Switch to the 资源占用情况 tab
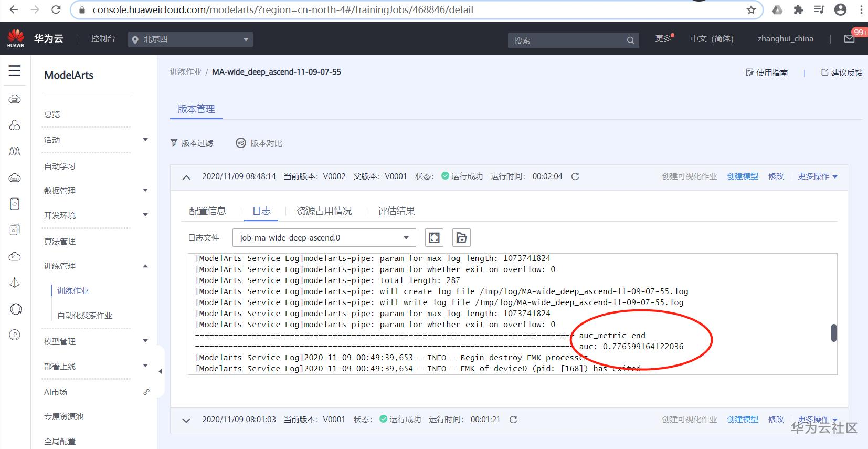 pos(324,211)
